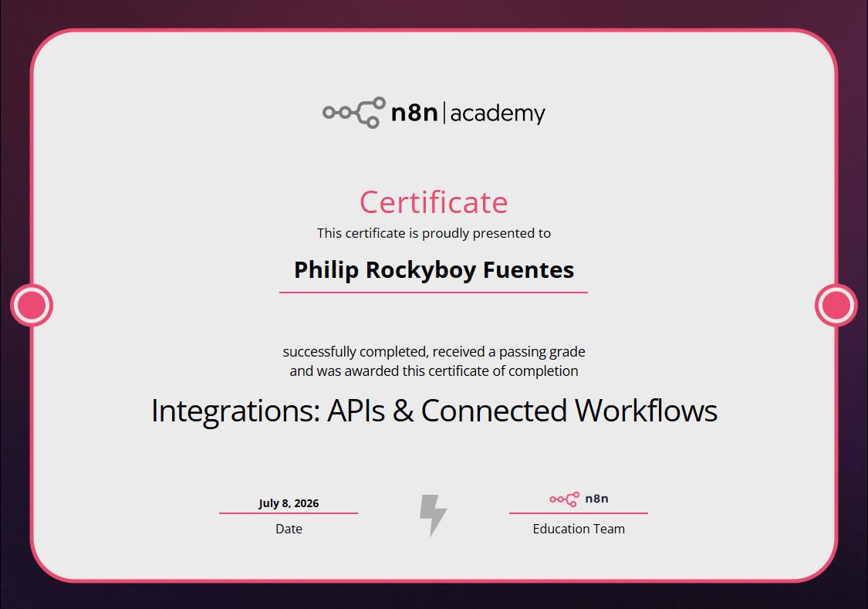
Task: Click the 'academy' word in header logo
Action: click(498, 113)
